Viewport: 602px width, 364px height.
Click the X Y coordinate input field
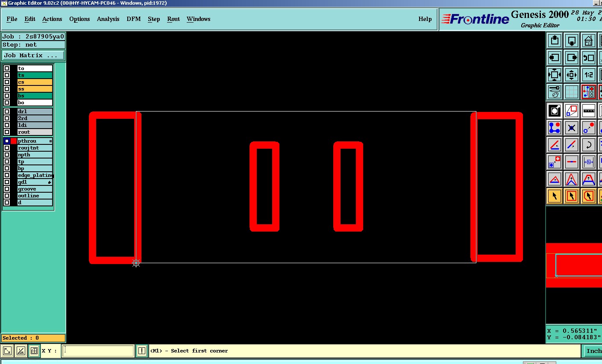98,351
